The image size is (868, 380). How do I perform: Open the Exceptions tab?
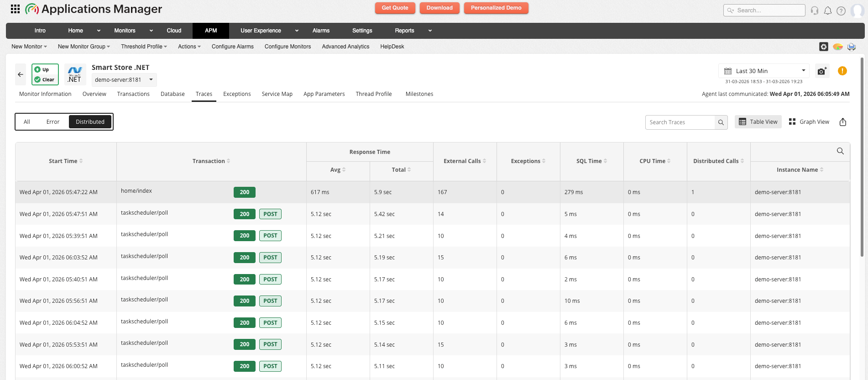237,94
